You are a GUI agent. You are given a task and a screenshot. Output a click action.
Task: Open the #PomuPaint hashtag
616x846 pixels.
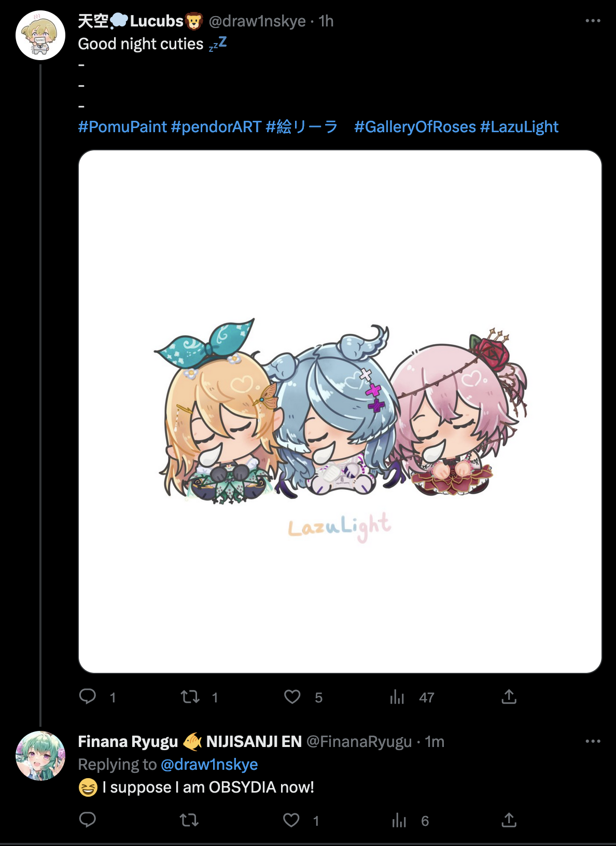pos(122,127)
